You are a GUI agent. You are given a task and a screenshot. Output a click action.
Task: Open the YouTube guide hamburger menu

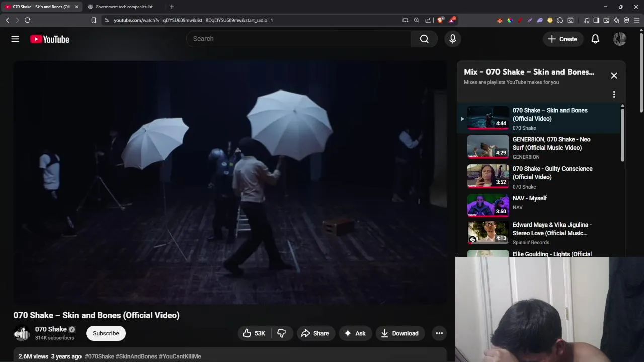tap(15, 39)
